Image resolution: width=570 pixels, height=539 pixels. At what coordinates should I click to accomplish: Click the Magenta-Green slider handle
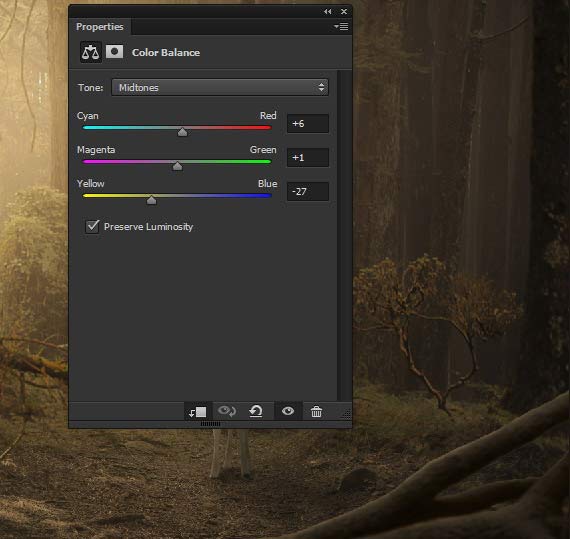click(x=177, y=166)
